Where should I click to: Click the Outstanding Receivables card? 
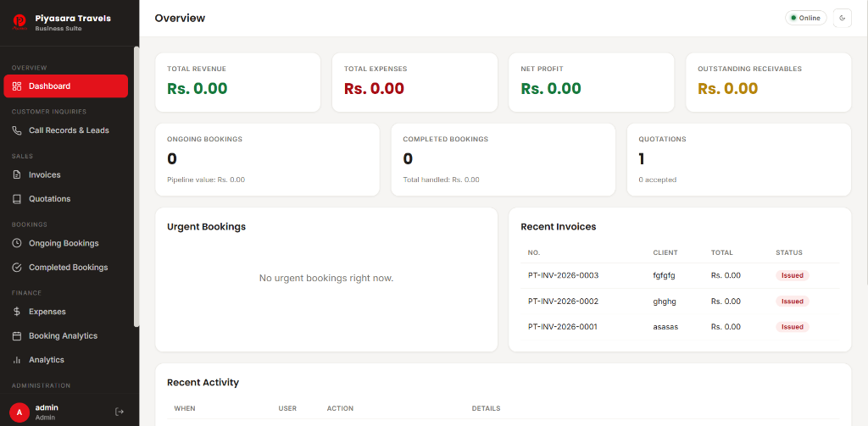[768, 82]
